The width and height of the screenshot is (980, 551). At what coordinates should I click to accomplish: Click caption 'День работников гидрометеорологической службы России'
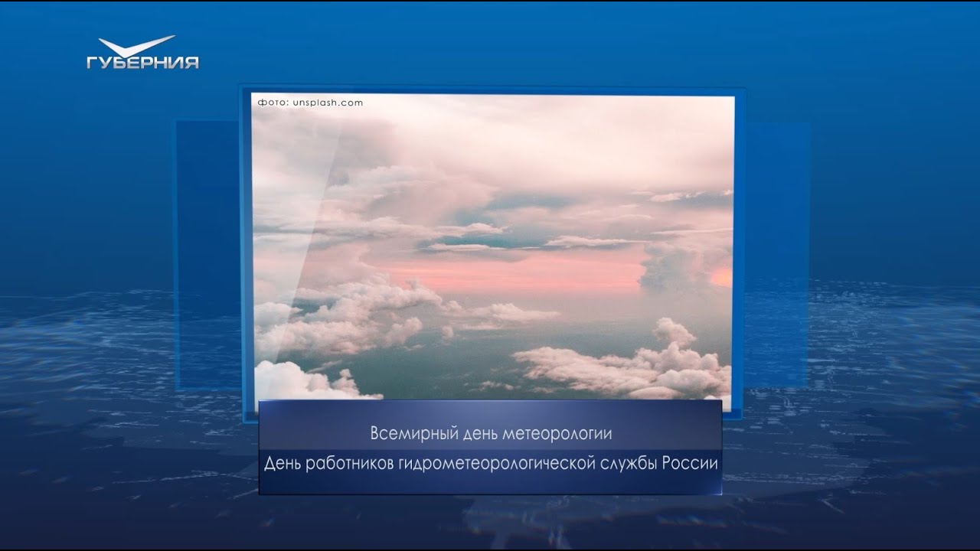point(491,464)
